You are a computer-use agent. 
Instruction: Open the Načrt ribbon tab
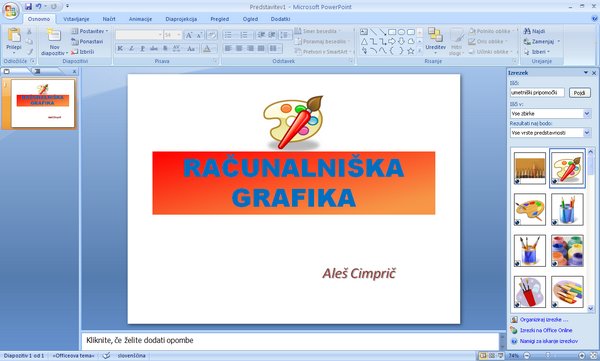point(109,19)
